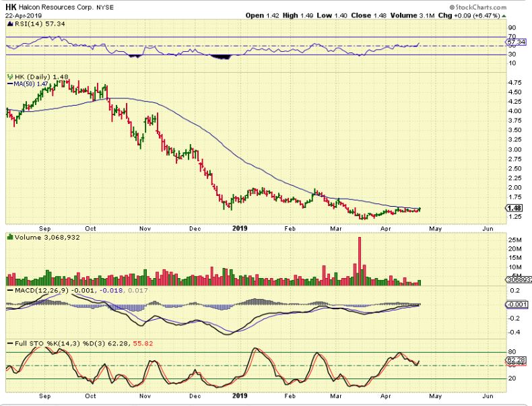Click the RSI(14) legend line icon
Screen dimensions: 532x406
click(x=9, y=24)
